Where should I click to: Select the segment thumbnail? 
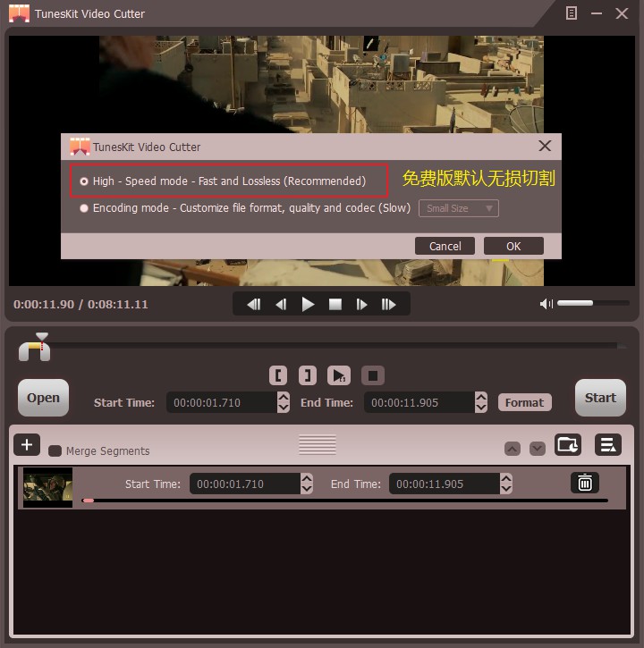(x=47, y=487)
